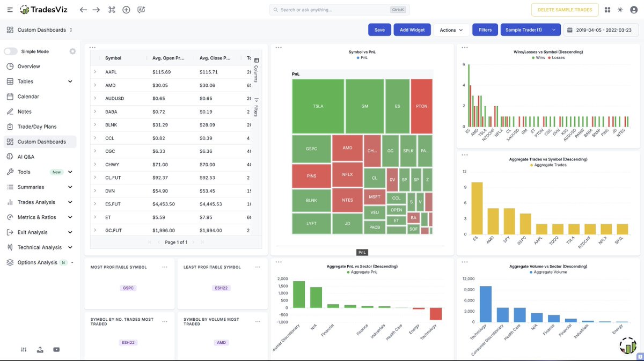Screen dimensions: 644x361
Task: Expand the Tables sidebar section
Action: tap(70, 82)
